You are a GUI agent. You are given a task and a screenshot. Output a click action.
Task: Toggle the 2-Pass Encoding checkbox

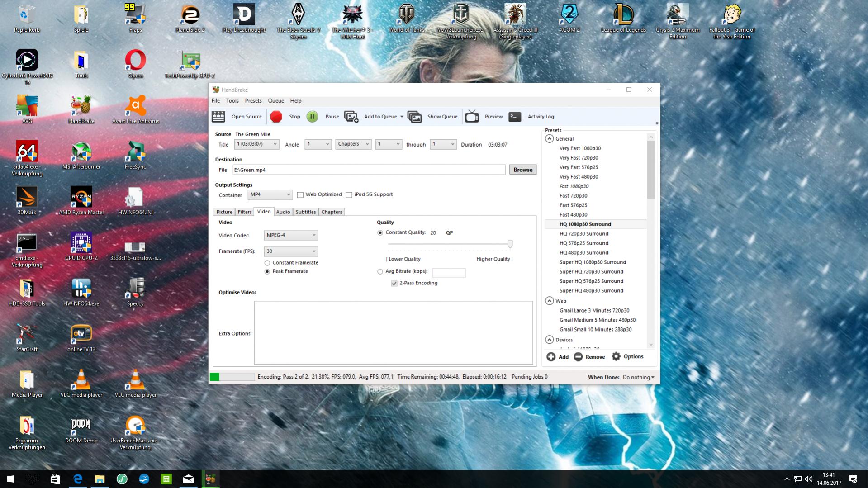(394, 284)
